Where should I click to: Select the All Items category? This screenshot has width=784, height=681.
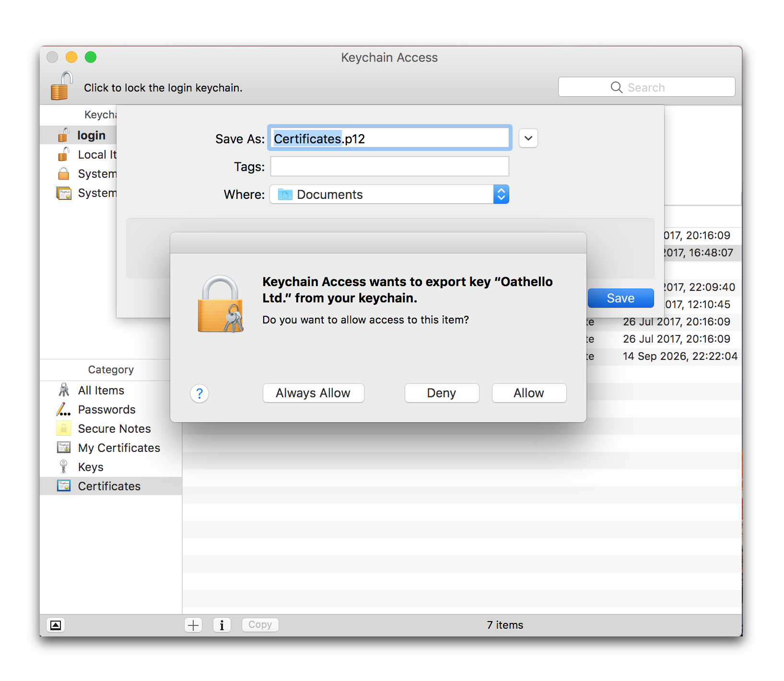point(101,391)
